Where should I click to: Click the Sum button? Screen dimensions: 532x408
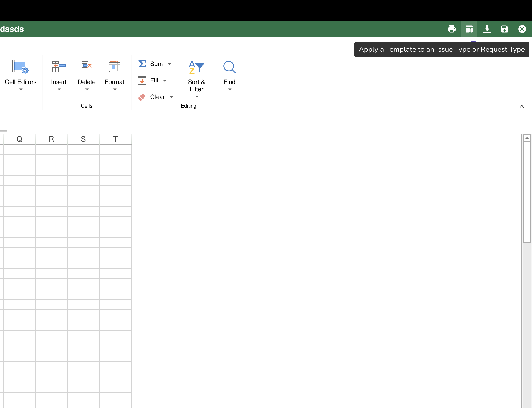pyautogui.click(x=151, y=64)
